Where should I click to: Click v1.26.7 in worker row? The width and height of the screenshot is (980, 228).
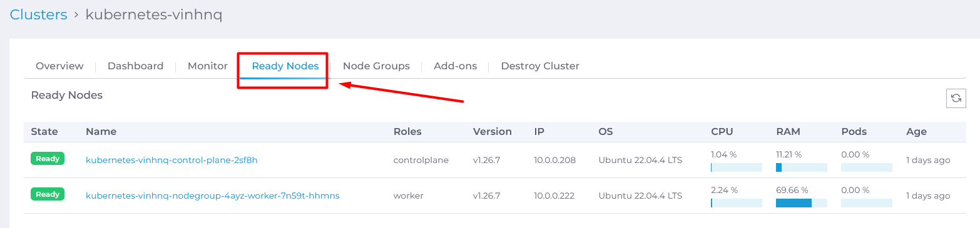[487, 196]
